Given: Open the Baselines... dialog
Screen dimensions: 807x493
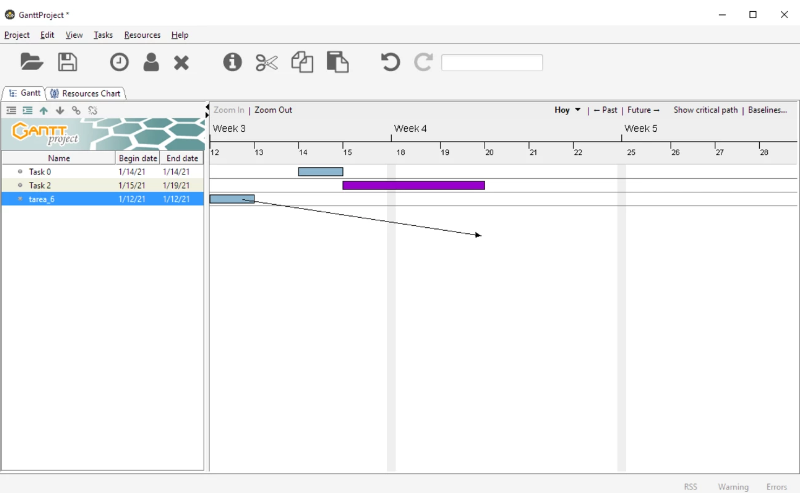Looking at the screenshot, I should (x=767, y=110).
